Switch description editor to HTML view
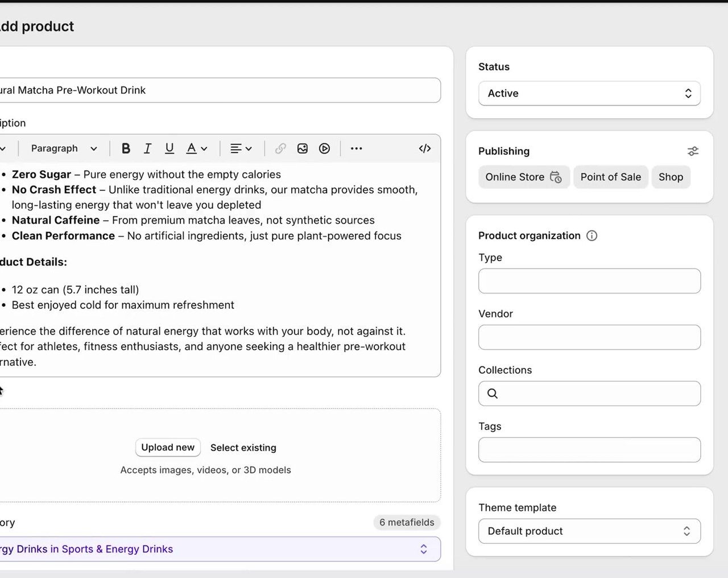This screenshot has height=578, width=728. pyautogui.click(x=425, y=148)
